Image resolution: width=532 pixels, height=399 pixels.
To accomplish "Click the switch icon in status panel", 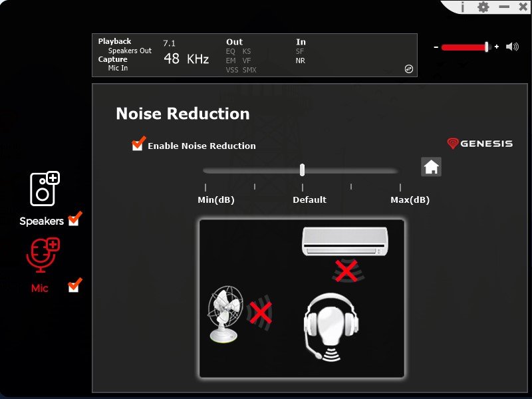I will click(x=409, y=69).
